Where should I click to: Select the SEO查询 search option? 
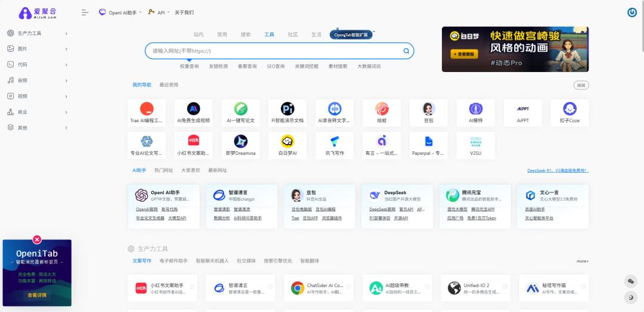pyautogui.click(x=275, y=66)
